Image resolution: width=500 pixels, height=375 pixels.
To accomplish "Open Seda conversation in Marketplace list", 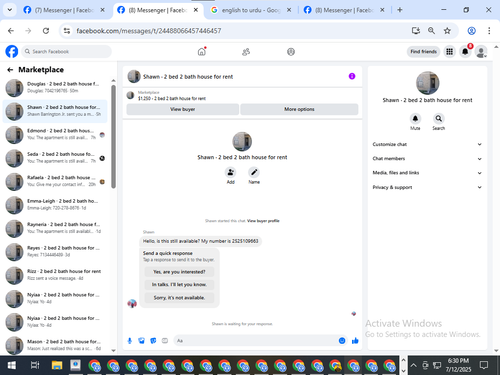I will coord(55,158).
